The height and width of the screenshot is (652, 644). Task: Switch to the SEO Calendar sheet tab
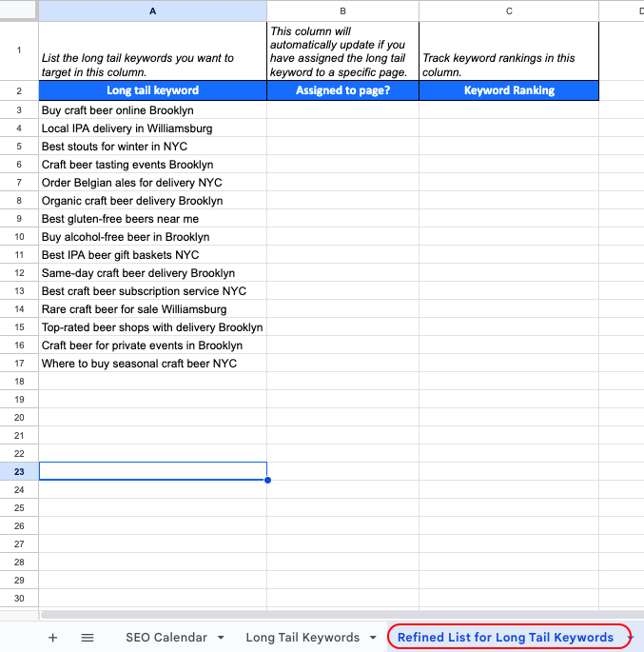(166, 638)
